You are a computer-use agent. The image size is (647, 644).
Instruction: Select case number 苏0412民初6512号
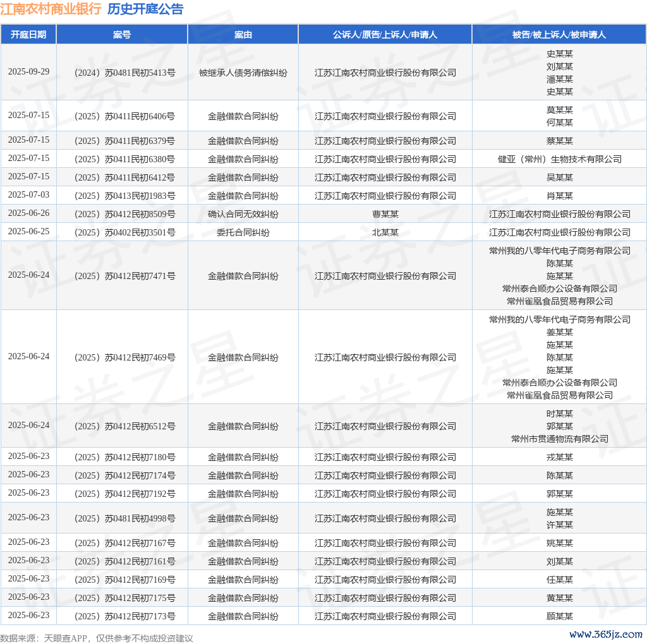124,426
